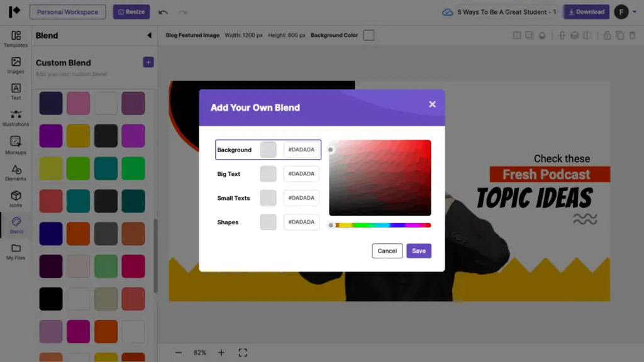Open the Elements panel
Screen dimensions: 644x362
click(x=16, y=173)
